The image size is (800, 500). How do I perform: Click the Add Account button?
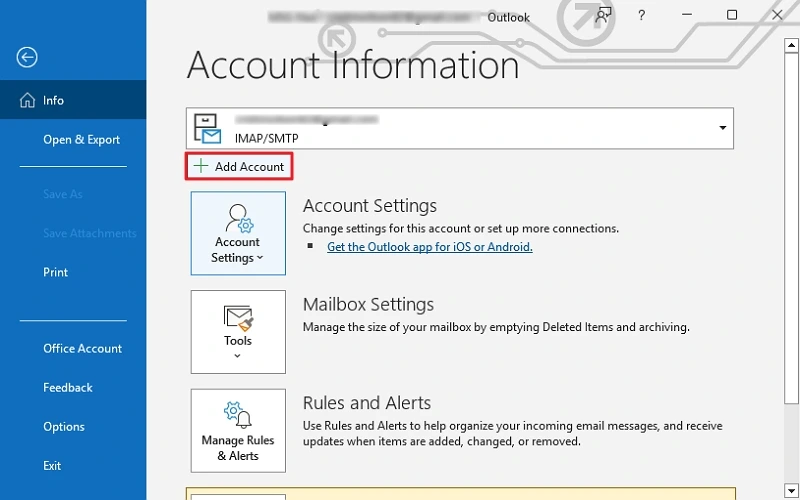(239, 166)
